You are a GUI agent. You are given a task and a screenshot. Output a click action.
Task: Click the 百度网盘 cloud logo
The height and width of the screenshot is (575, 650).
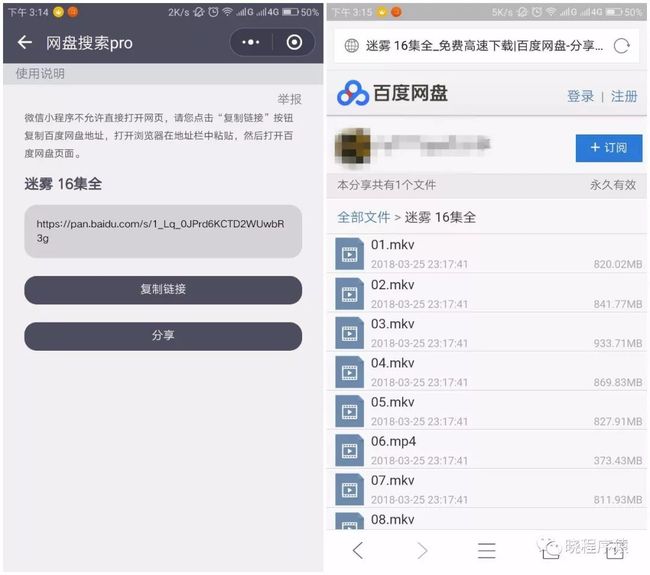click(x=353, y=93)
